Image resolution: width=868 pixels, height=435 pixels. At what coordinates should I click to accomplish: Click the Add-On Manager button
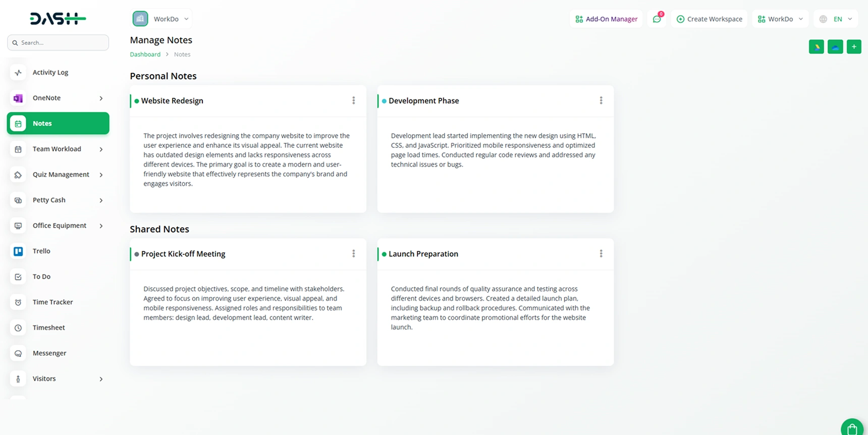pyautogui.click(x=606, y=19)
